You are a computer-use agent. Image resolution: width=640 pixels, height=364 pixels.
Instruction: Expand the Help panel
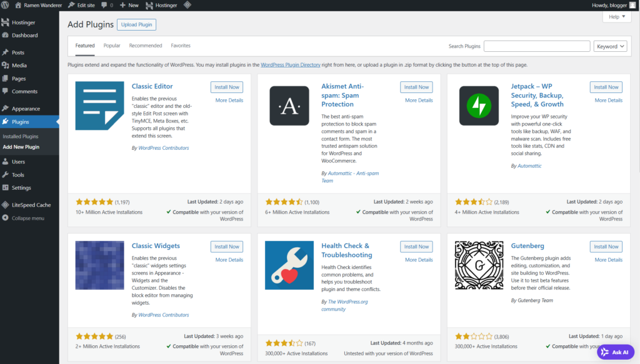(616, 17)
